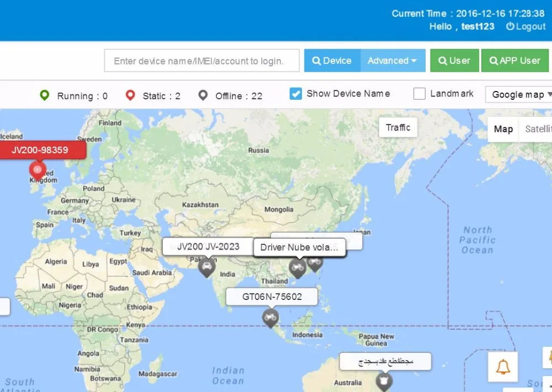Click the Driver Nube vola device marker
552x392 pixels.
tap(298, 268)
